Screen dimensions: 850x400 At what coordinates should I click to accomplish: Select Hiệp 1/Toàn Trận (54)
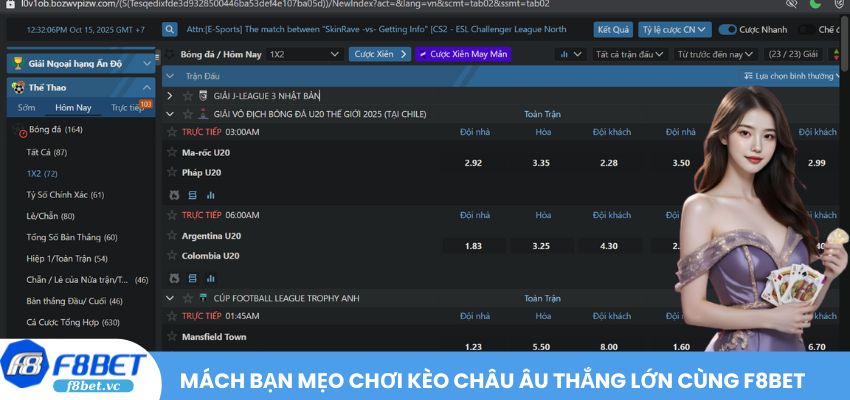(67, 259)
